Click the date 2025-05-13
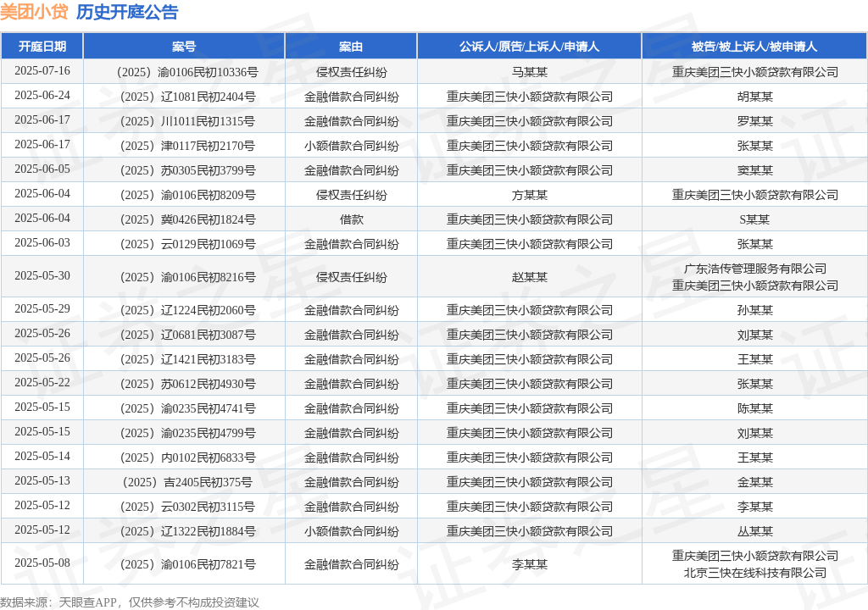Viewport: 868px width, 610px height. point(42,480)
